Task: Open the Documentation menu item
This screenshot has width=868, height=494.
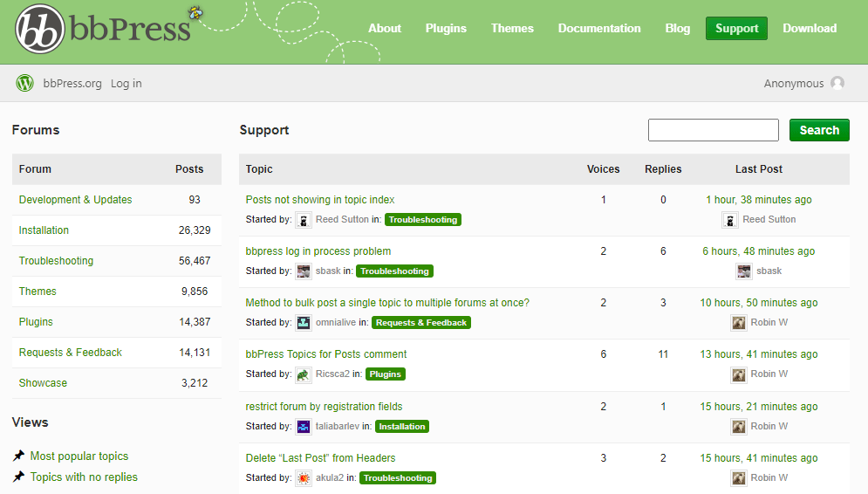Action: pyautogui.click(x=599, y=28)
